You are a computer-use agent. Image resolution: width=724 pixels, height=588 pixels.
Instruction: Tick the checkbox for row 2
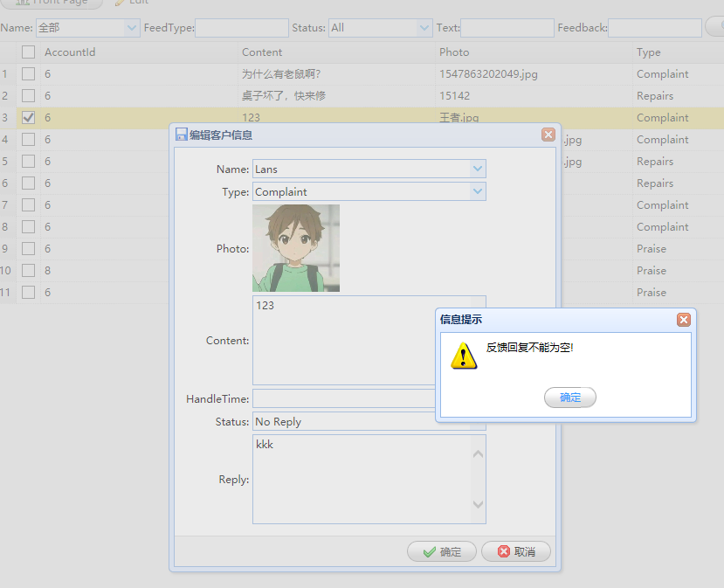[x=28, y=95]
